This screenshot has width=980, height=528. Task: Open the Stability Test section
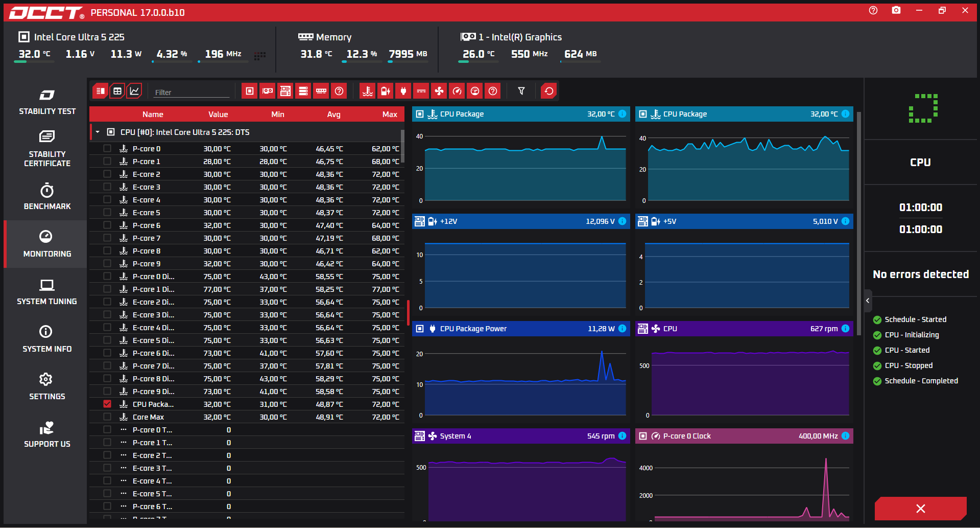pyautogui.click(x=47, y=102)
